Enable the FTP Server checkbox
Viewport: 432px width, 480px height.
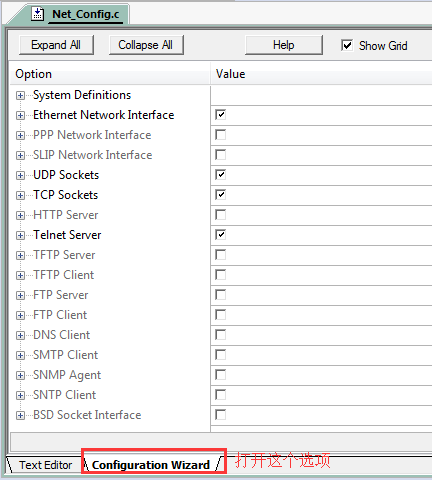pos(220,295)
